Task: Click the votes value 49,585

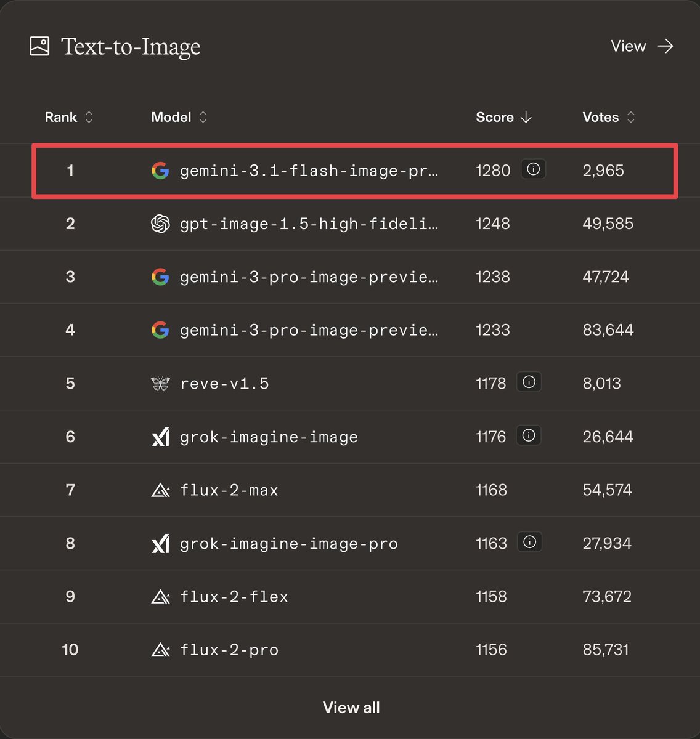Action: pos(608,224)
